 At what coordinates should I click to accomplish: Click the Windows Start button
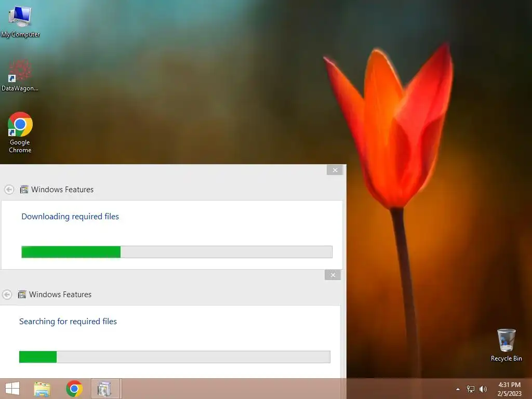click(x=12, y=389)
